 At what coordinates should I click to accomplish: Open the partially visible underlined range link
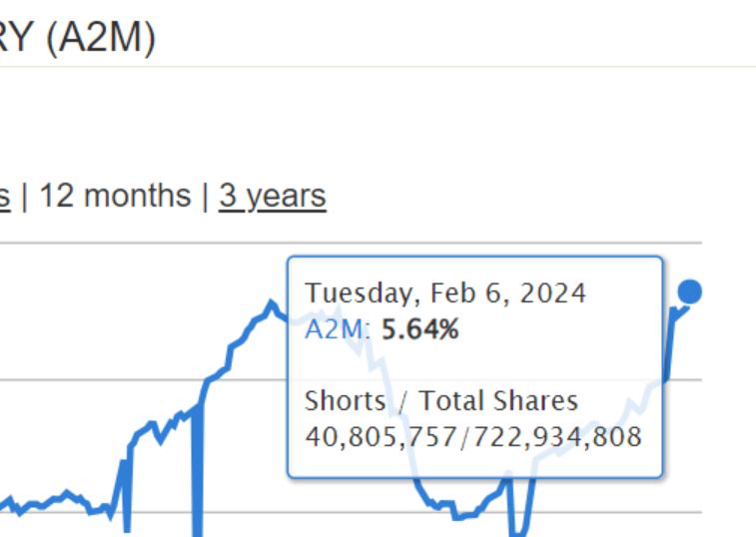pyautogui.click(x=4, y=197)
